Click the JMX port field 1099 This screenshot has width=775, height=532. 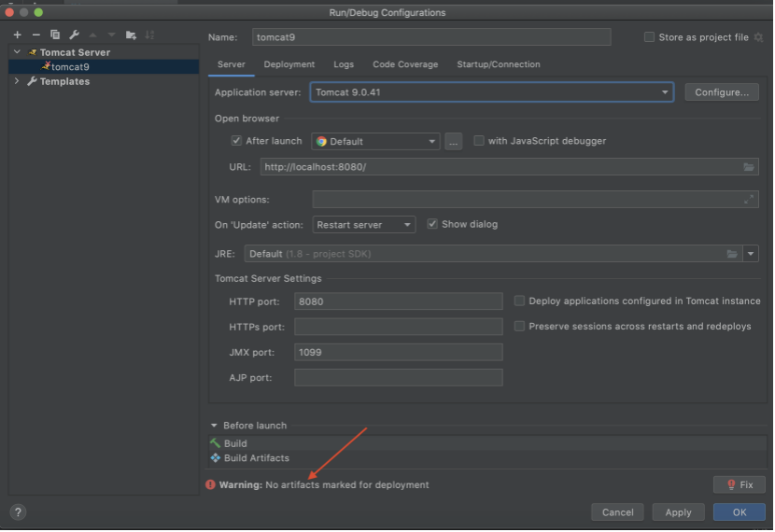(x=399, y=352)
